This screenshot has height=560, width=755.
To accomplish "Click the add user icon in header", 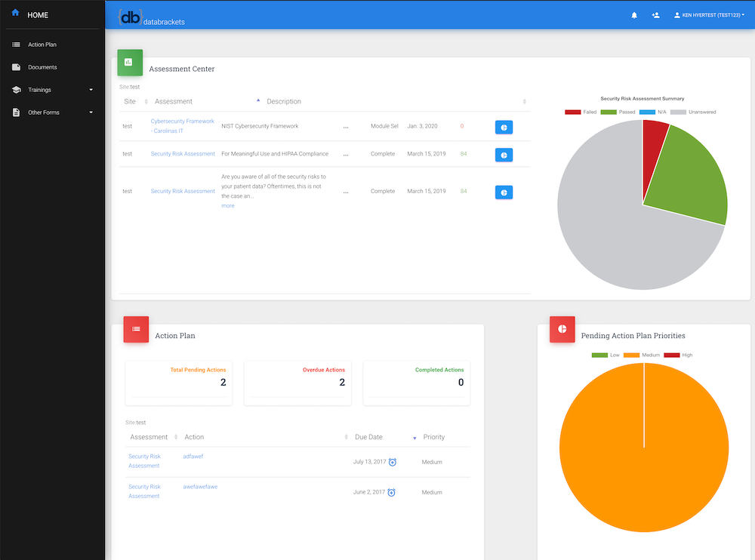I will 655,15.
